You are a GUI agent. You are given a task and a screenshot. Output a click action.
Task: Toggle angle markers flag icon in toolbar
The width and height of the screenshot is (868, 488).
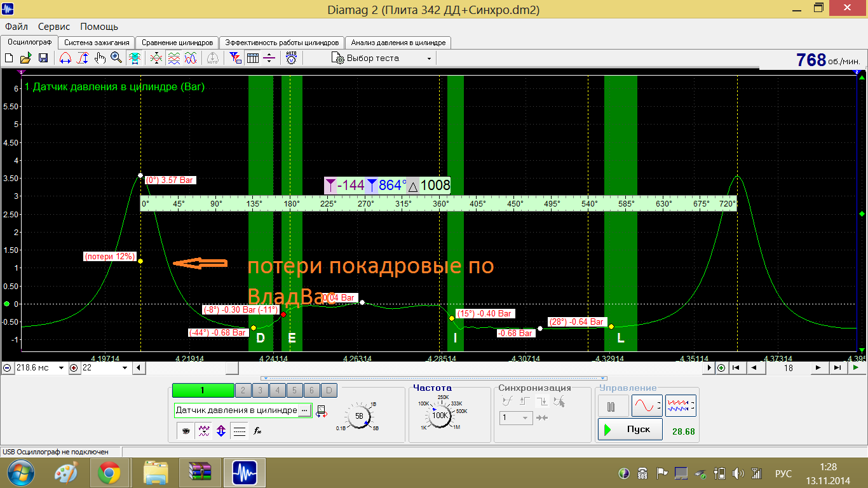click(x=235, y=58)
